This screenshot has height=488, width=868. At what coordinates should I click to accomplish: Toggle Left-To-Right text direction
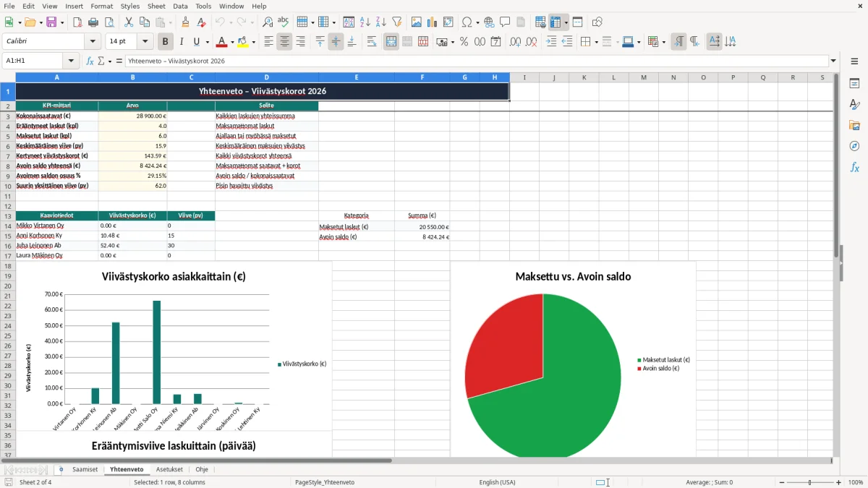coord(678,42)
